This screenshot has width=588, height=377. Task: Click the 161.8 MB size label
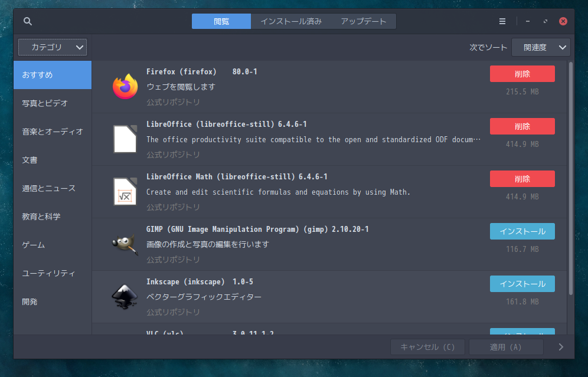click(522, 301)
